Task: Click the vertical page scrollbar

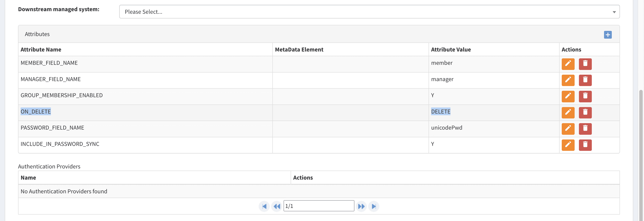Action: (x=641, y=150)
